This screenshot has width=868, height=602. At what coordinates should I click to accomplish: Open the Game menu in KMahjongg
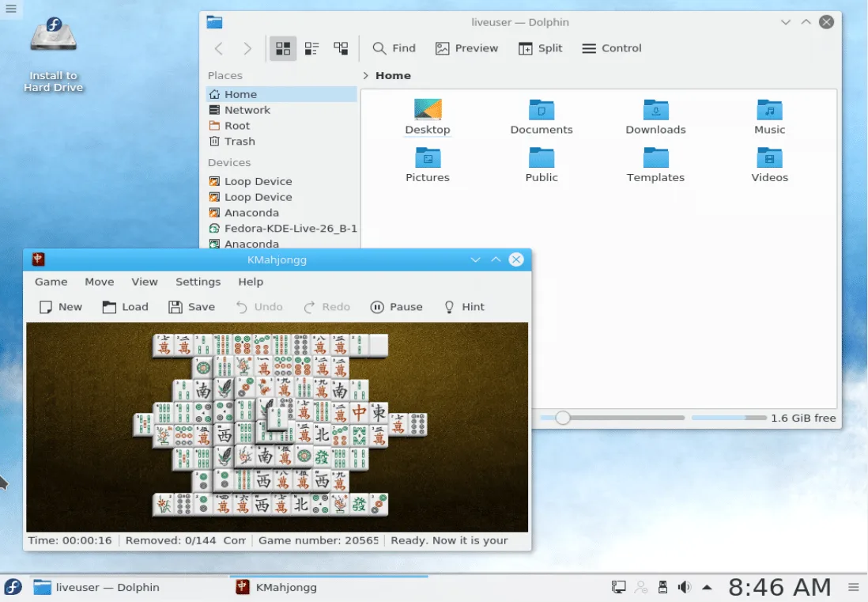tap(51, 282)
